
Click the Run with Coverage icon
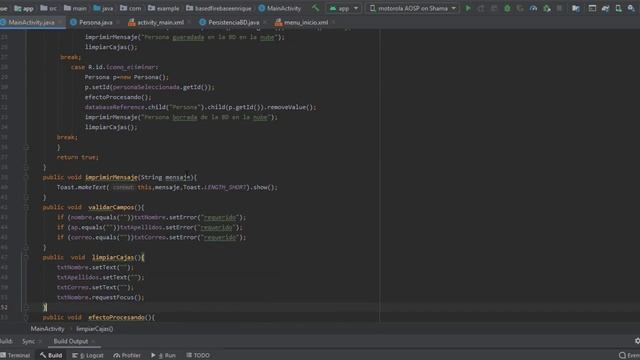click(x=520, y=8)
